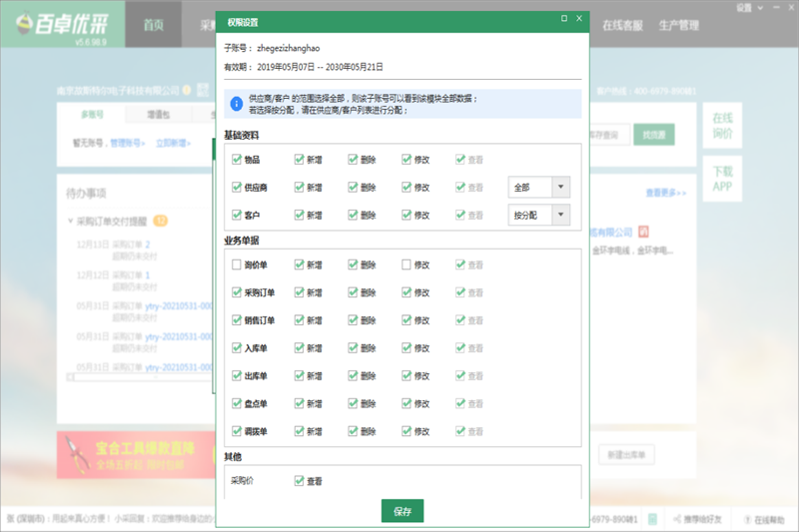The height and width of the screenshot is (532, 799).
Task: Click the 在线帮助 icon in status bar
Action: point(747,520)
